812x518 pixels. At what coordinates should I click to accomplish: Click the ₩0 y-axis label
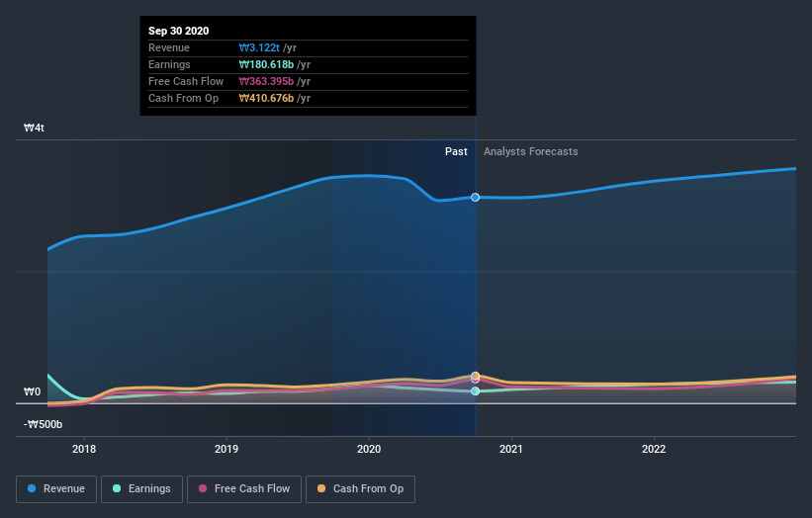click(x=32, y=391)
